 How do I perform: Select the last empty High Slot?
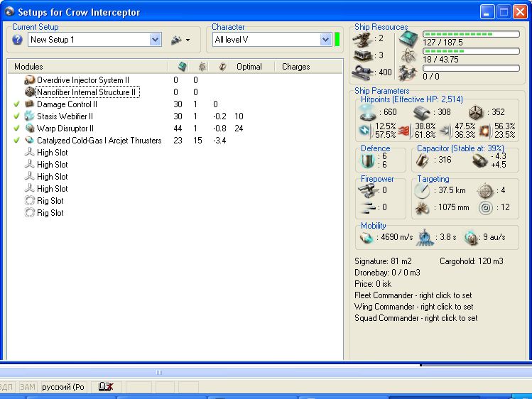(x=53, y=189)
